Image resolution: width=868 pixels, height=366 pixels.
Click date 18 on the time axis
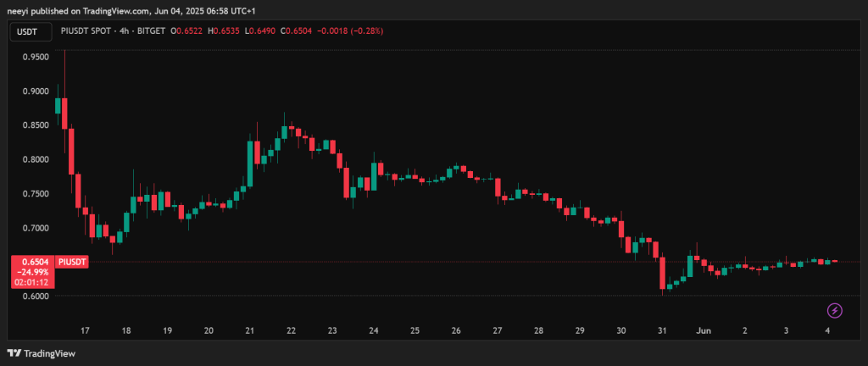point(126,330)
